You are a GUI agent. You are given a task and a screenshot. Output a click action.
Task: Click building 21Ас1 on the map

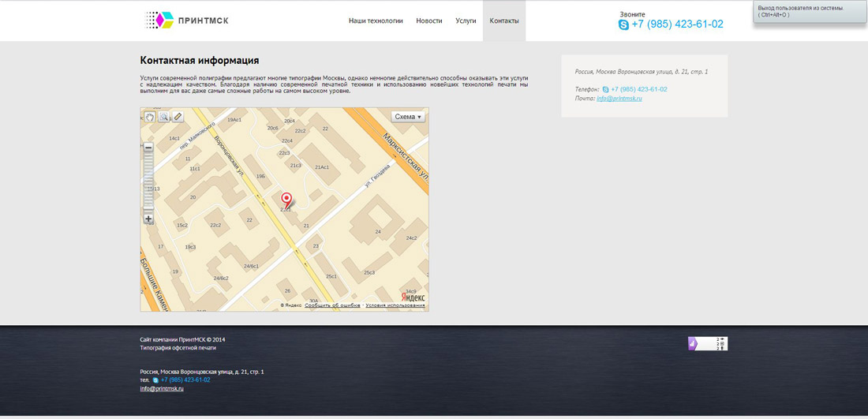322,167
